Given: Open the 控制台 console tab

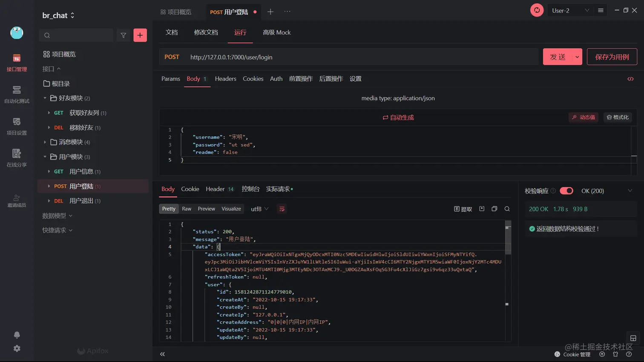Looking at the screenshot, I should 250,189.
